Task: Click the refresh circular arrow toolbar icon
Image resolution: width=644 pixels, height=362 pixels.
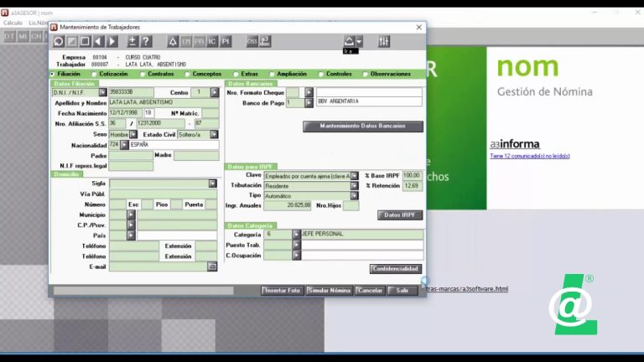Action: coord(59,41)
